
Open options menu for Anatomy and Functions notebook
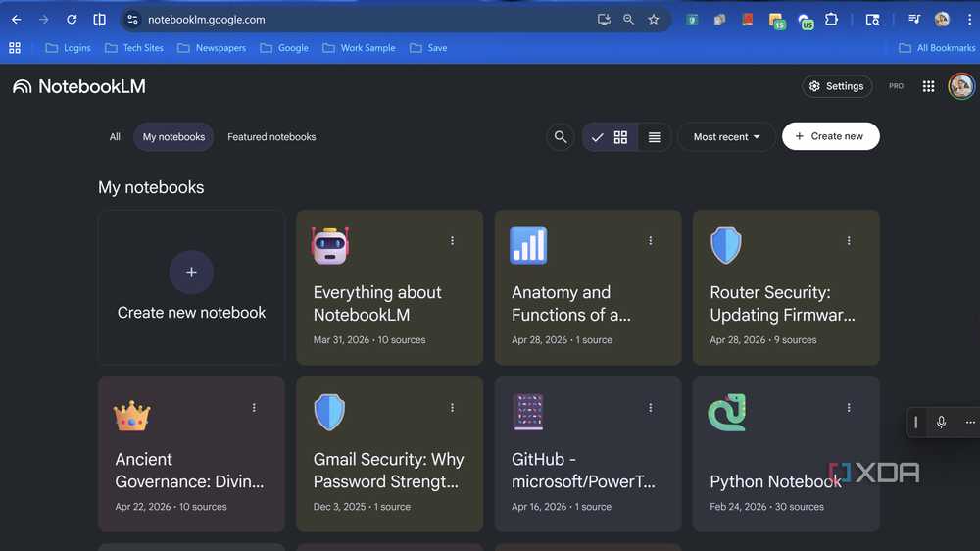coord(650,241)
